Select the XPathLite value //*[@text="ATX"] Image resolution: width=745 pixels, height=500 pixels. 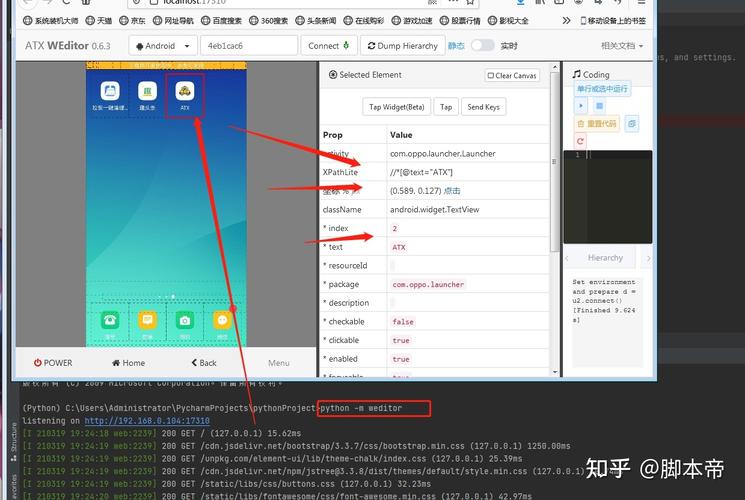coord(421,172)
